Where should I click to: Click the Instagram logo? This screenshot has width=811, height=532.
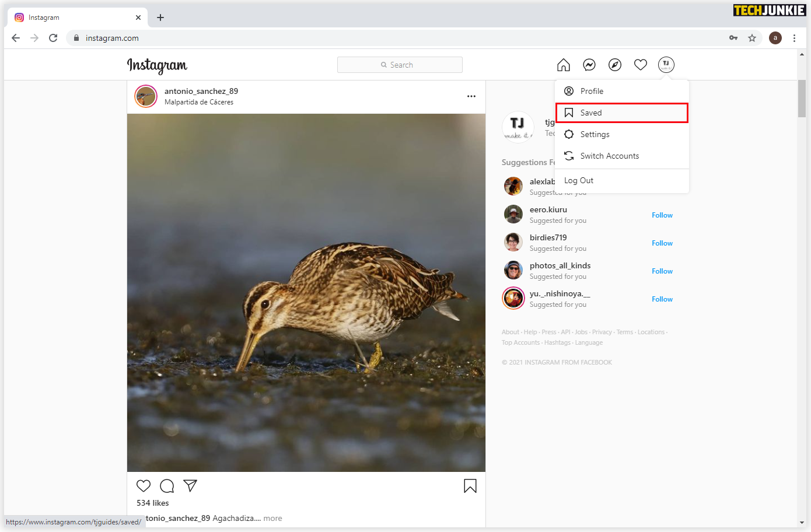tap(157, 66)
